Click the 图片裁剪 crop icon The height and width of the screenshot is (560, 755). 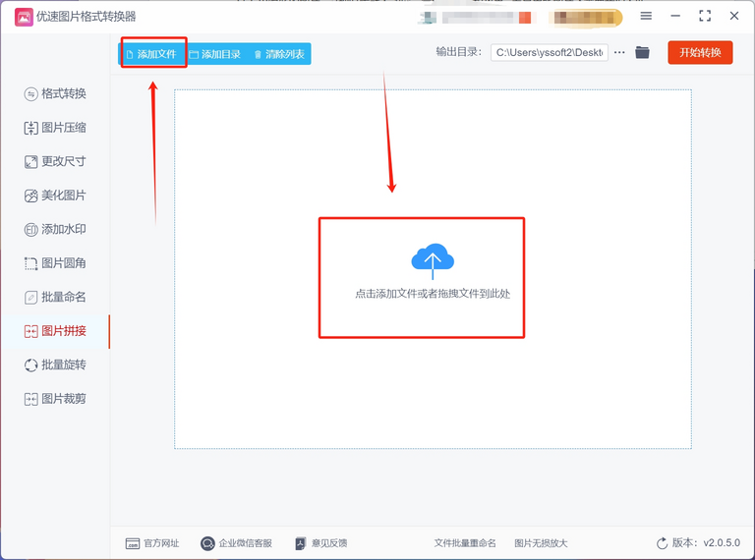30,399
